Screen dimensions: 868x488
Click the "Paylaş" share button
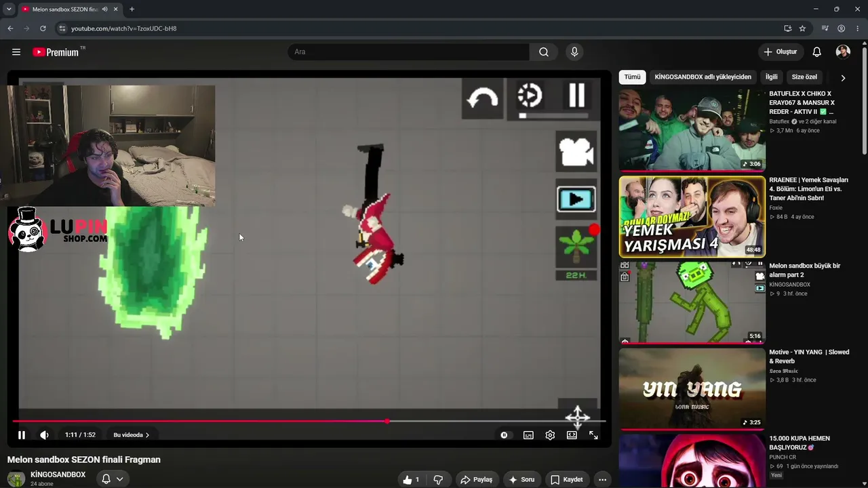point(476,480)
